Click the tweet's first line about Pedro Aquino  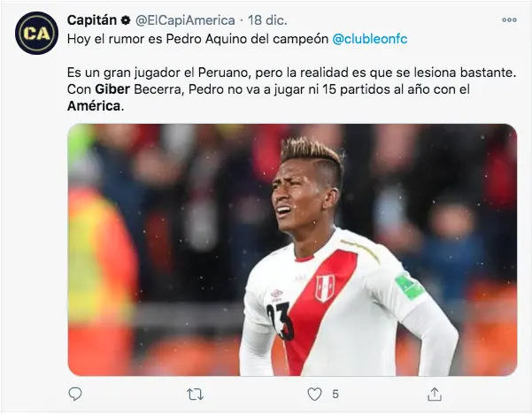pyautogui.click(x=237, y=39)
